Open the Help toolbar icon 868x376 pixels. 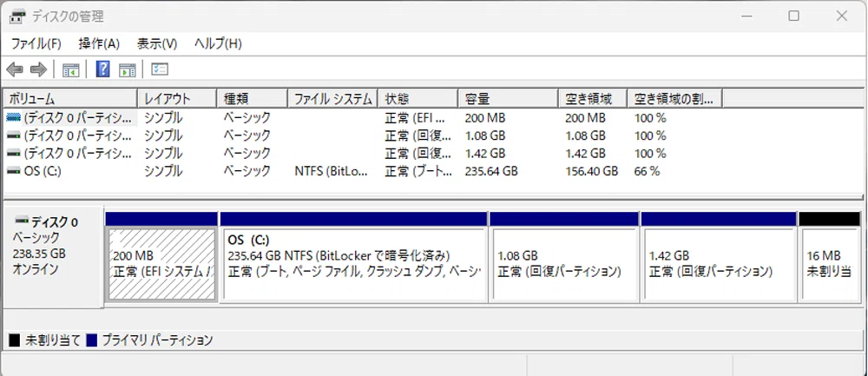[103, 69]
